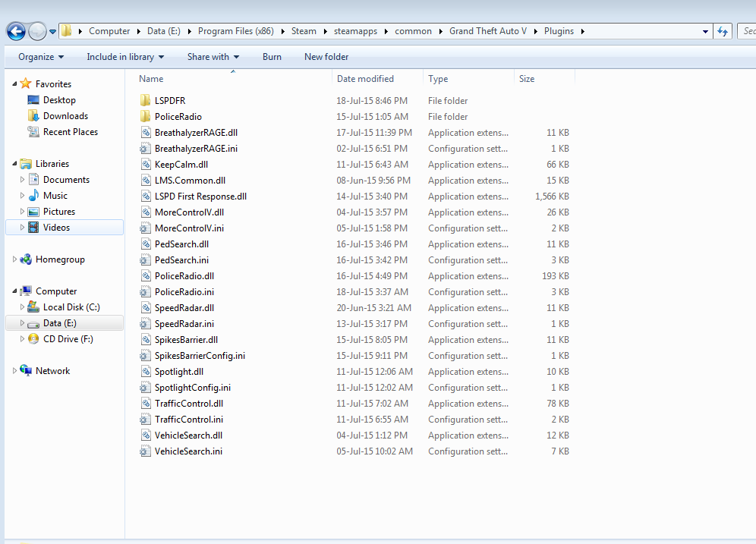Expand the Local Disk (C:) node
The height and width of the screenshot is (544, 756).
pos(22,307)
